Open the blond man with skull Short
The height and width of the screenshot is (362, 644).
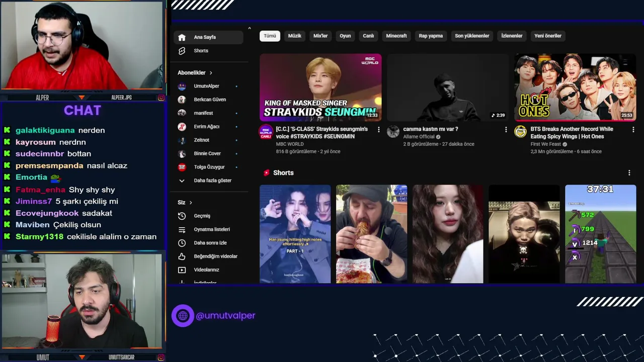pyautogui.click(x=524, y=234)
